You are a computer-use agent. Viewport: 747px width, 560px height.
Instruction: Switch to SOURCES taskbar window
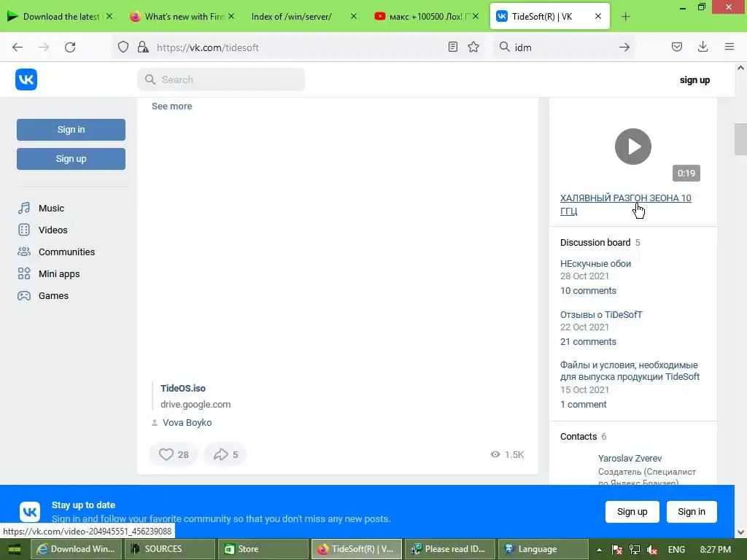[170, 549]
